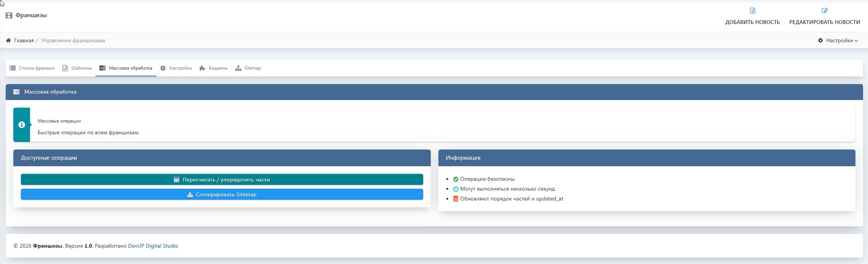
Task: Click the gear icon next to Настройки dropdown
Action: pyautogui.click(x=820, y=40)
